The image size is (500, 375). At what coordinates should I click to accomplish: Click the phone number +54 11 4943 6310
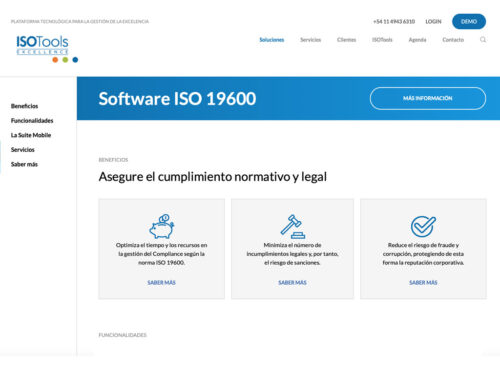(x=394, y=21)
